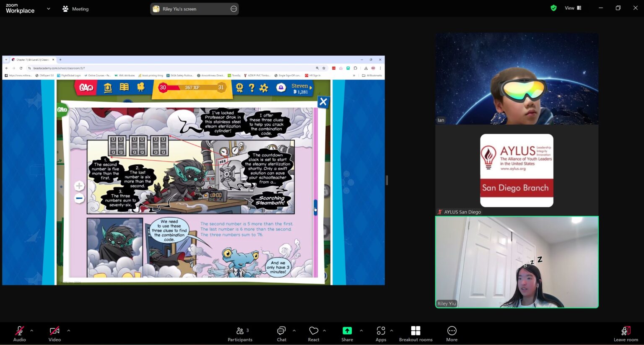Select the Riley Yiu's screen tab
Viewport: 644px width, 345px height.
(x=194, y=9)
